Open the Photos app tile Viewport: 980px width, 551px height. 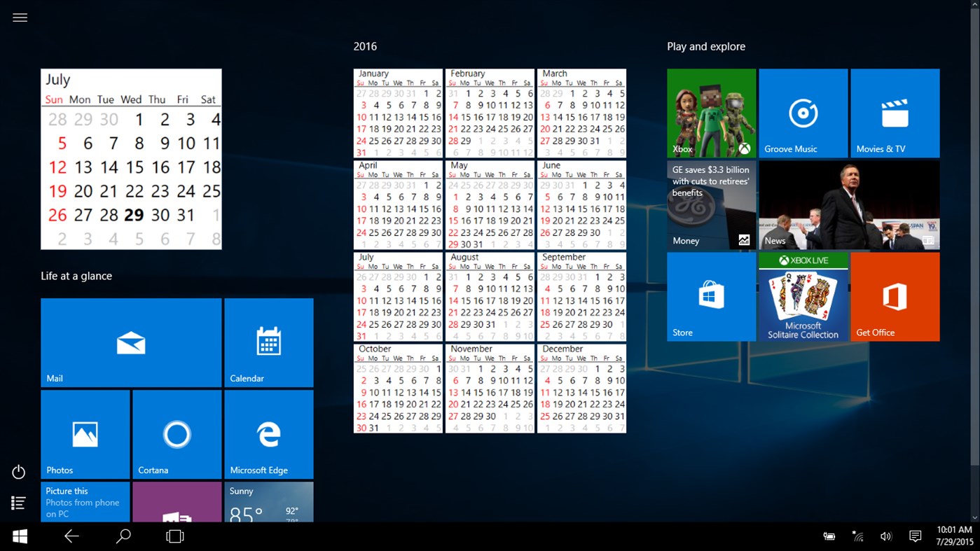[x=85, y=434]
